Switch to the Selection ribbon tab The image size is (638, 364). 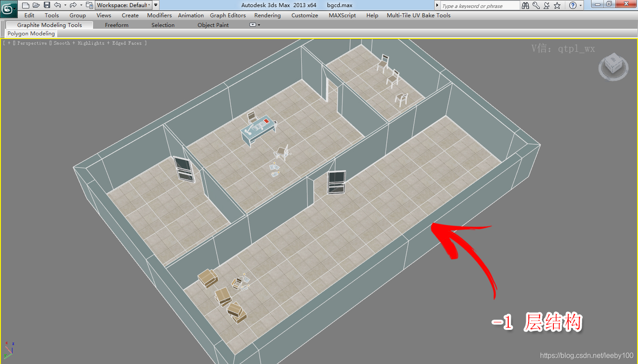pyautogui.click(x=163, y=25)
